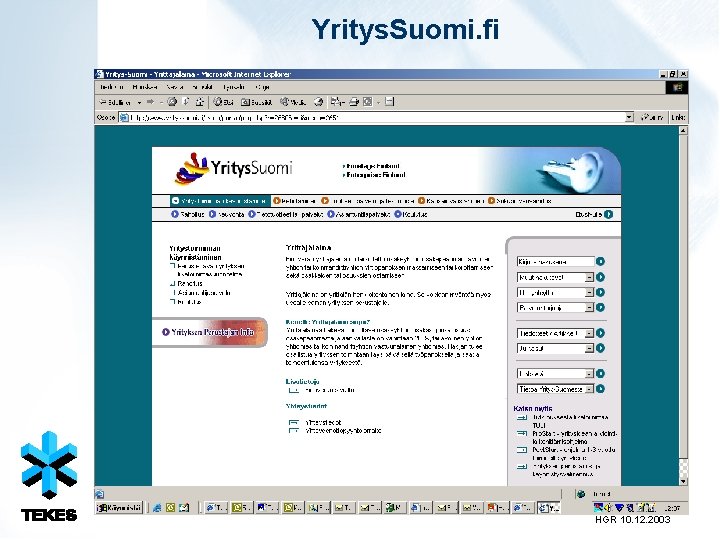720x540 pixels.
Task: Open the Back button history dropdown arrow
Action: tap(139, 102)
